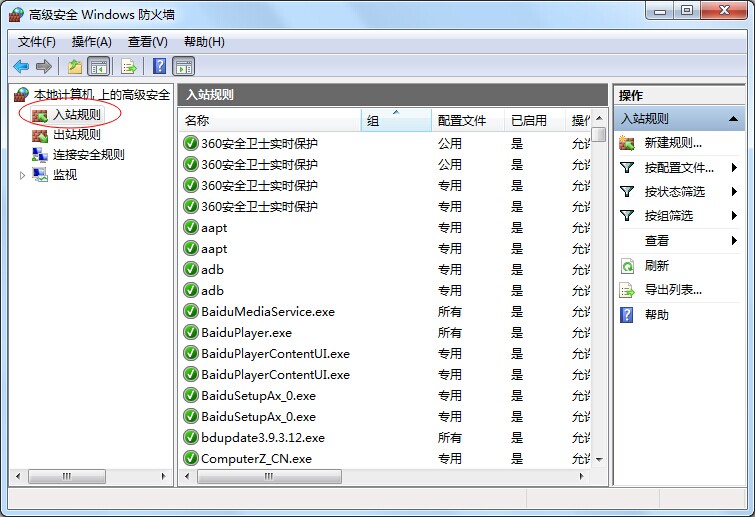The height and width of the screenshot is (517, 755).
Task: Toggle the Show/Hide action pane icon
Action: 183,66
